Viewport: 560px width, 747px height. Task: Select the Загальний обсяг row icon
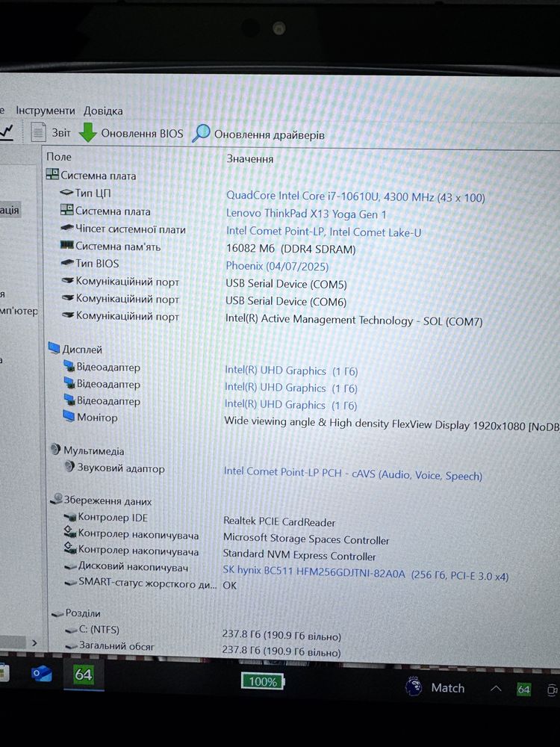click(x=72, y=646)
